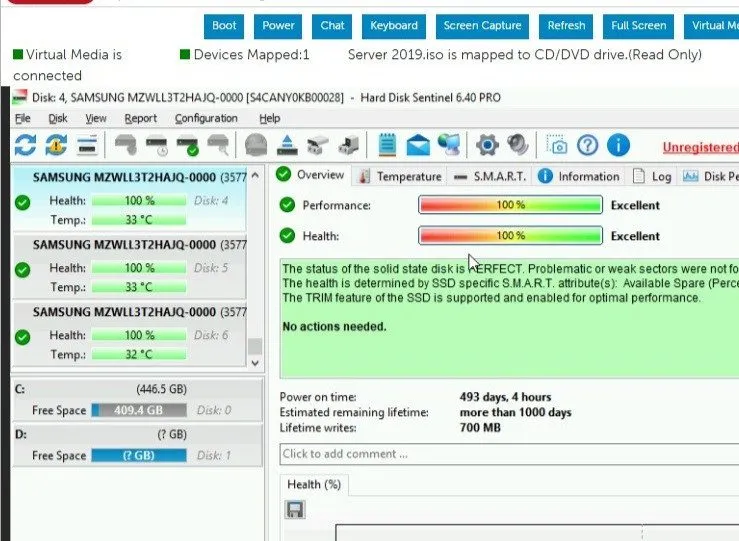Open the Disk menu

click(x=57, y=118)
